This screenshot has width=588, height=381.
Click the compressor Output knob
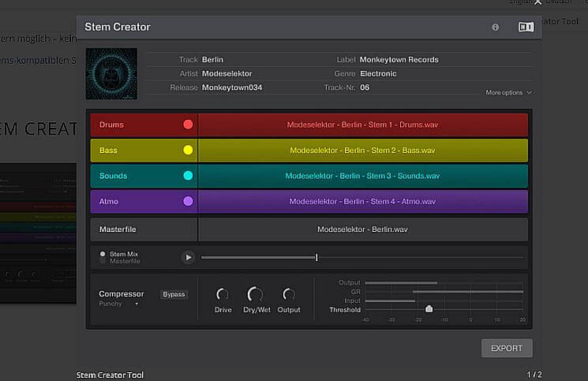pos(289,295)
